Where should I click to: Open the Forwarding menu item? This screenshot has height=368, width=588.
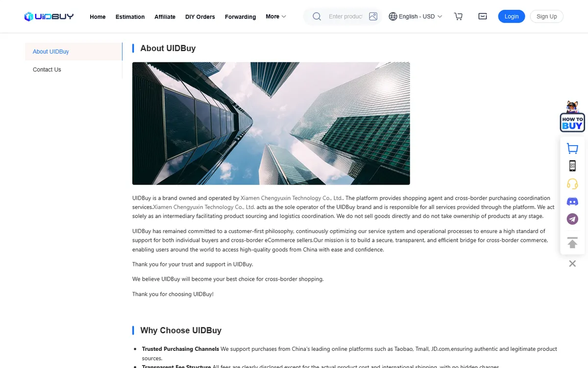(240, 17)
